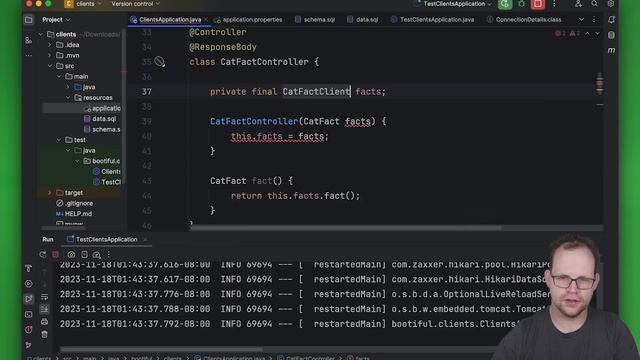The height and width of the screenshot is (360, 640).
Task: Stop the process in the Run panel
Action: (56, 255)
